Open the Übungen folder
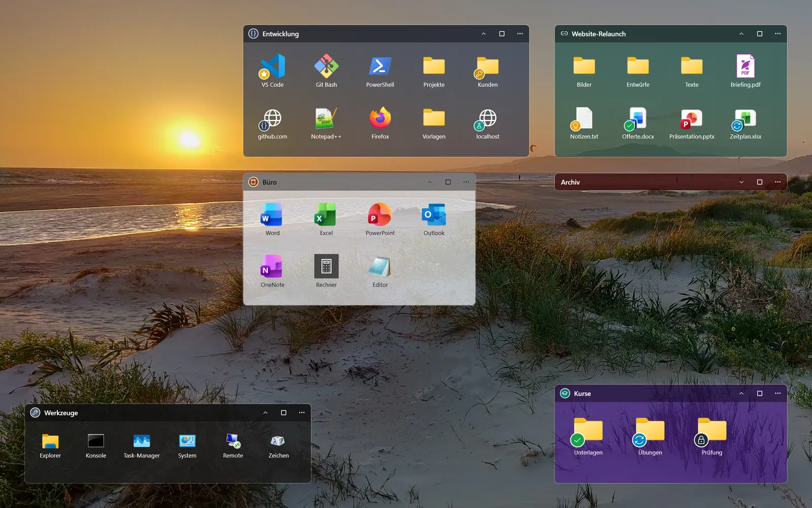812x508 pixels. tap(650, 436)
